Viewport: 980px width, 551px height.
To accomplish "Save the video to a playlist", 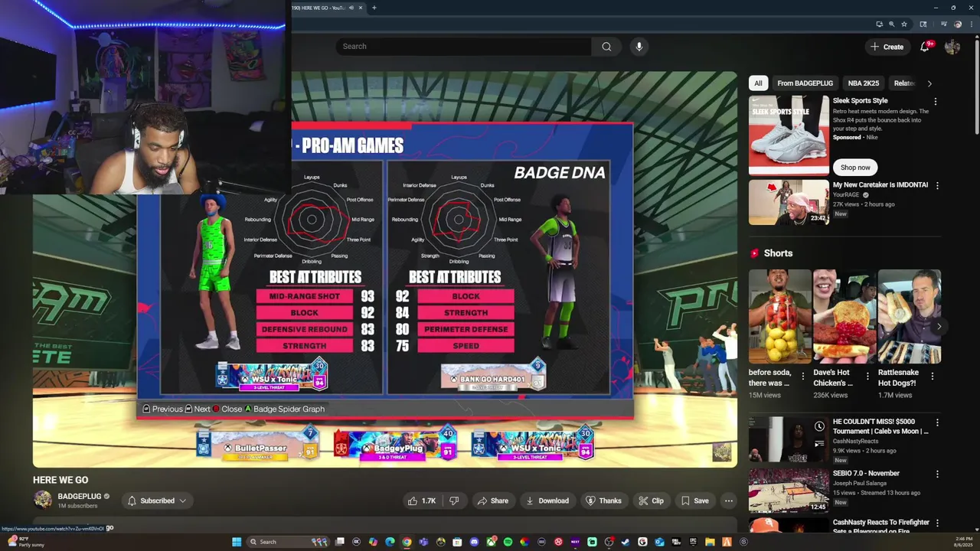I will coord(694,500).
